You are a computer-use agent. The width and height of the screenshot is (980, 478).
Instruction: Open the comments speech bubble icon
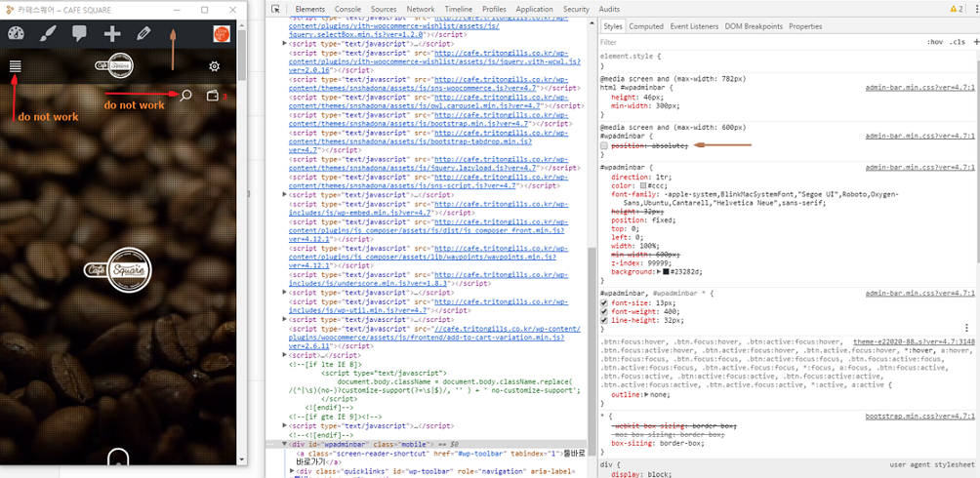click(79, 33)
